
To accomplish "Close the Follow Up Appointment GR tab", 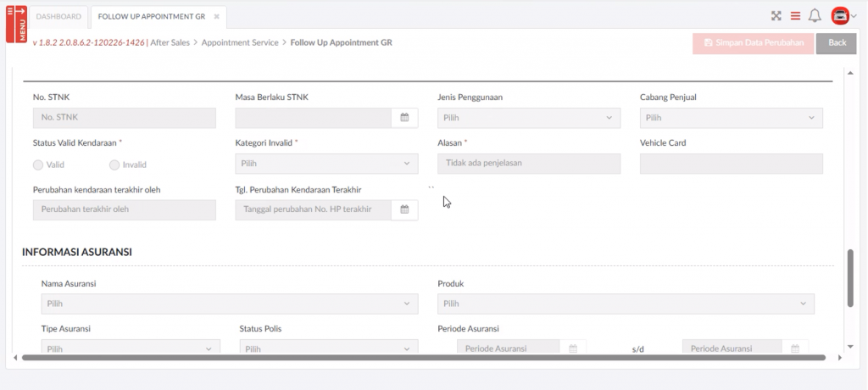I will coord(217,16).
